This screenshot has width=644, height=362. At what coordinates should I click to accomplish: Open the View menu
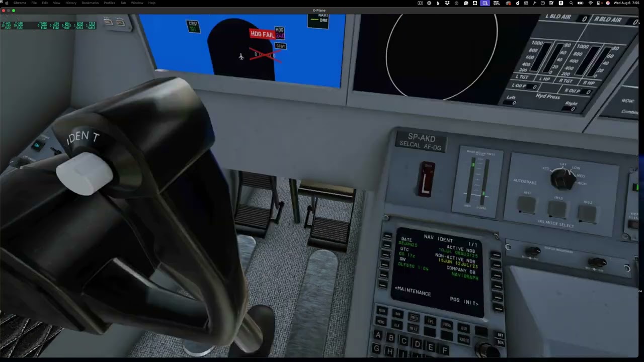pos(57,3)
